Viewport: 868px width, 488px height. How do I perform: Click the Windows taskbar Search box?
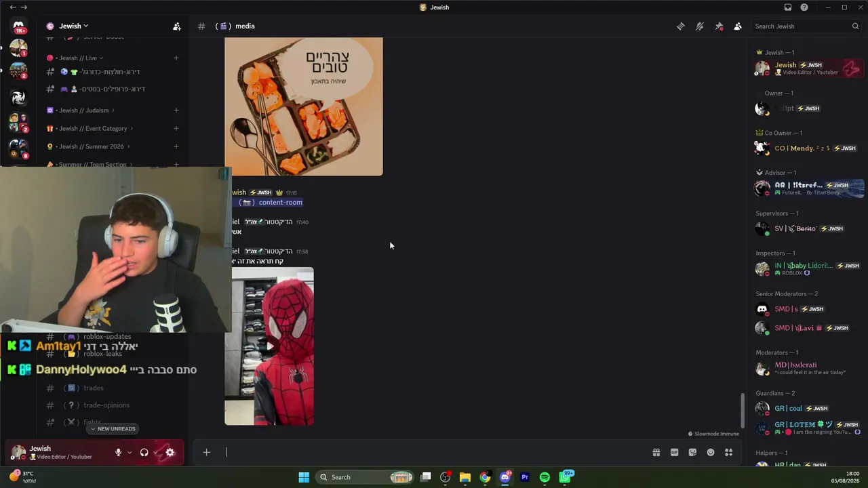pyautogui.click(x=366, y=477)
